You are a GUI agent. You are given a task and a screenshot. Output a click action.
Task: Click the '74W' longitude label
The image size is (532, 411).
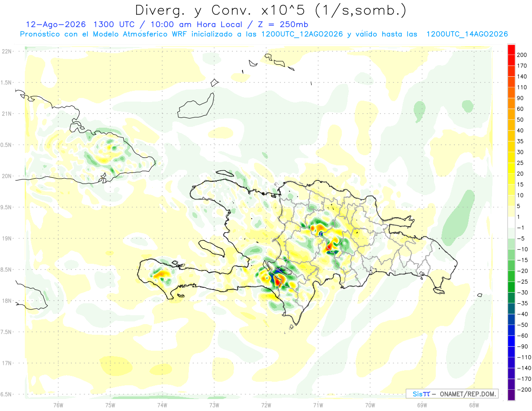162,405
